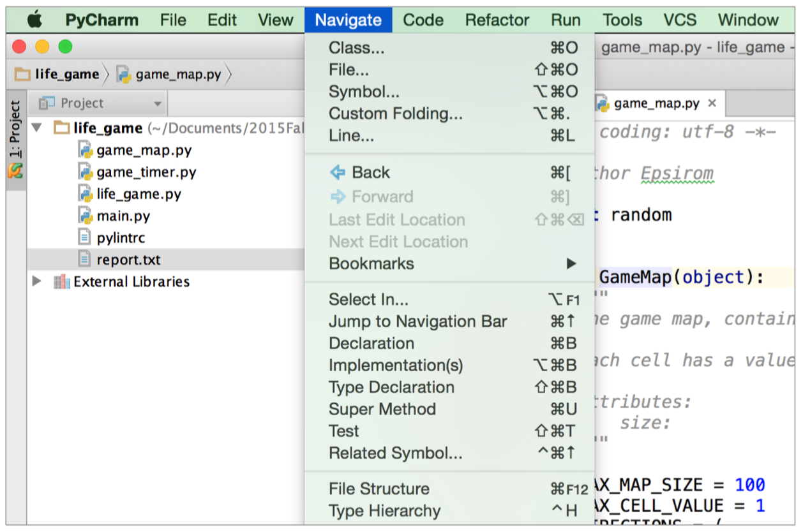The height and width of the screenshot is (532, 803).
Task: Click the life_game folder icon in breadcrumb
Action: pos(23,75)
